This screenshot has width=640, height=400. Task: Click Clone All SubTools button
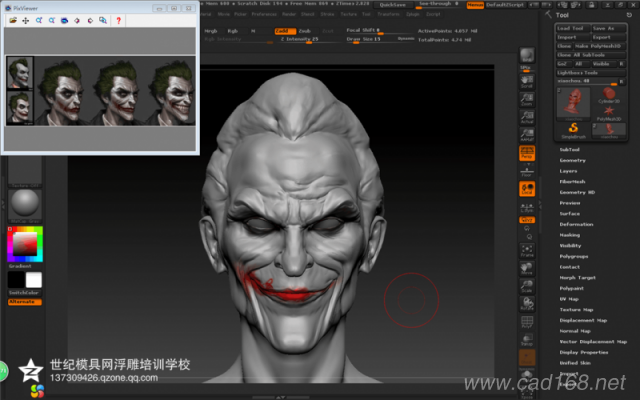point(591,55)
